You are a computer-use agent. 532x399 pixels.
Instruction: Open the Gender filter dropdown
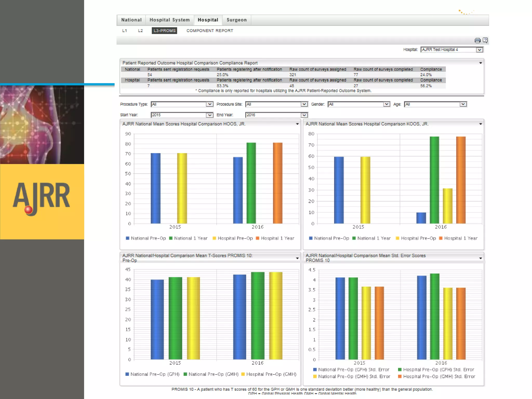point(386,104)
